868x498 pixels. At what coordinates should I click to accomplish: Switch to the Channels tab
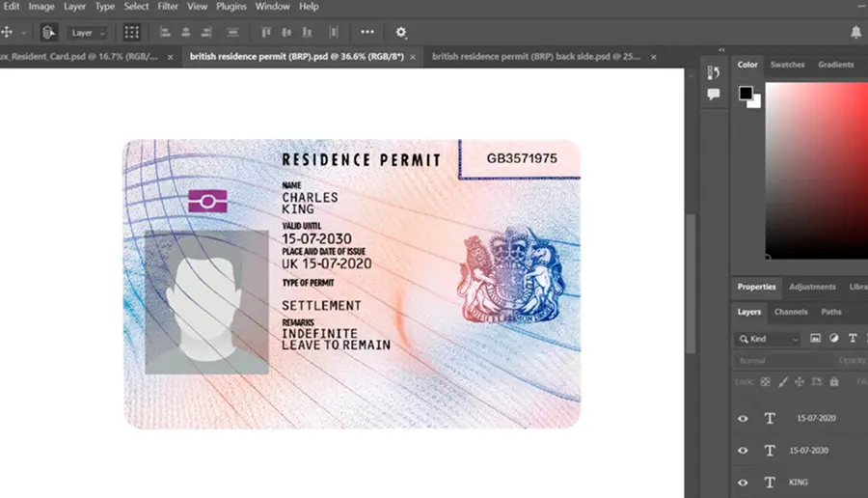791,312
